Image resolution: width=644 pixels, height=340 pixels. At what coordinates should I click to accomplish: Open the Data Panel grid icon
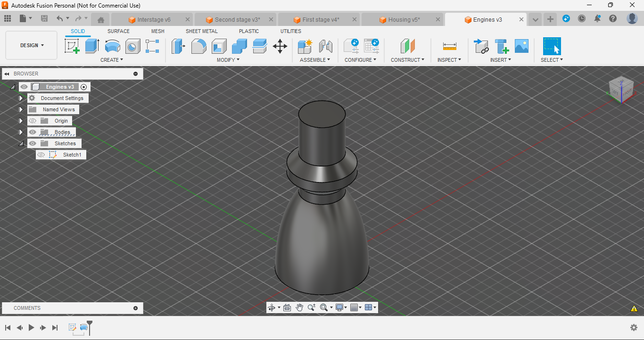(8, 18)
